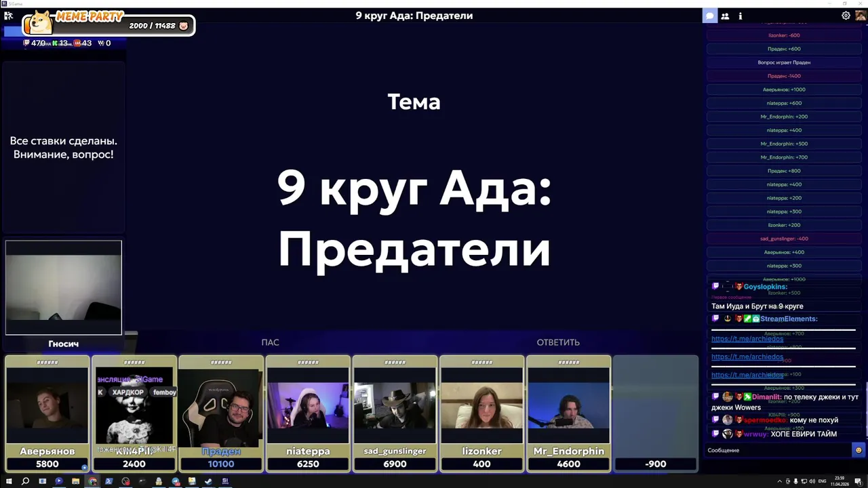Click Mr_Endorphin's score 4600

pos(568,464)
